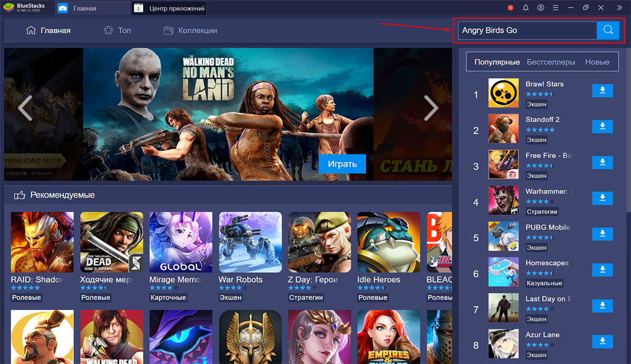
Task: Click the Idle Heroes title text
Action: [379, 280]
